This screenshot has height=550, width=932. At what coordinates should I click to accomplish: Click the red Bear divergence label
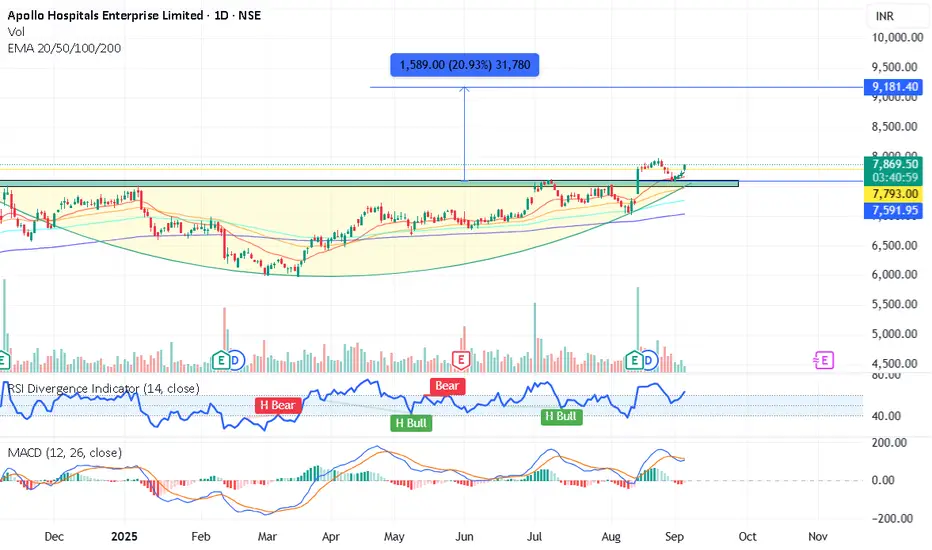(x=447, y=386)
